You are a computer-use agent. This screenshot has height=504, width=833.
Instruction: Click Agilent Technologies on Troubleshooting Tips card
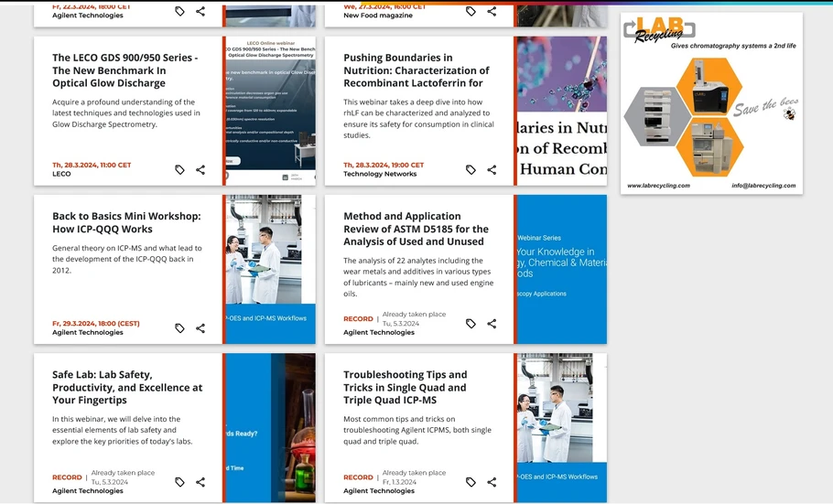(x=379, y=490)
